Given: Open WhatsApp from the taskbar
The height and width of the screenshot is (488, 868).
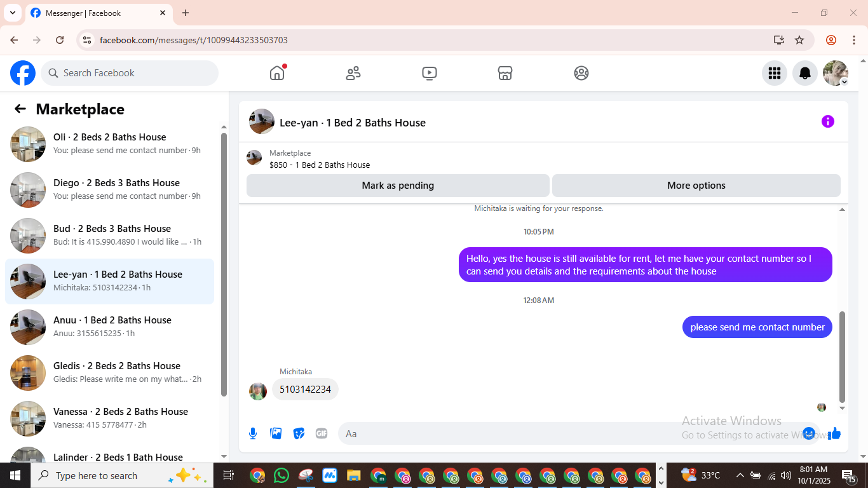Looking at the screenshot, I should coord(281,475).
